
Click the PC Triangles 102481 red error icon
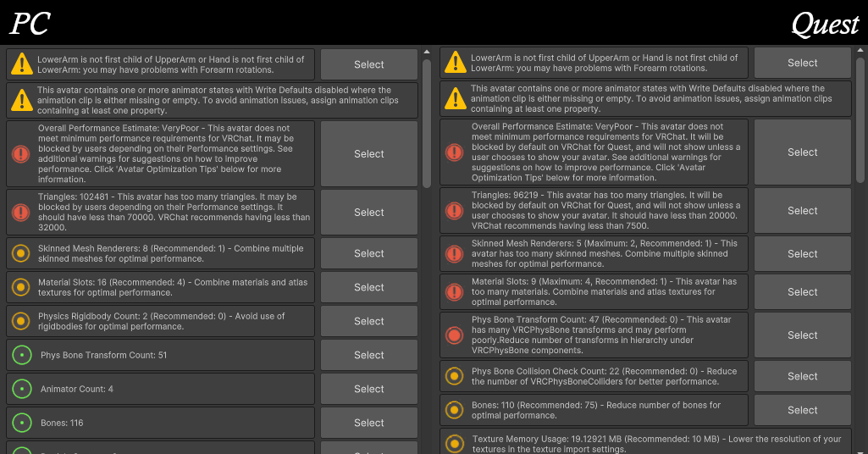(x=21, y=212)
